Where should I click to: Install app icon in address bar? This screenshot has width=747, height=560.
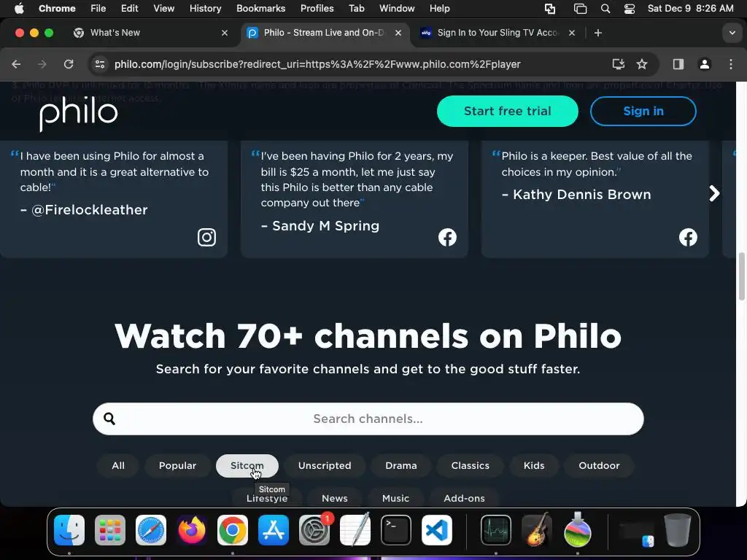pyautogui.click(x=619, y=64)
